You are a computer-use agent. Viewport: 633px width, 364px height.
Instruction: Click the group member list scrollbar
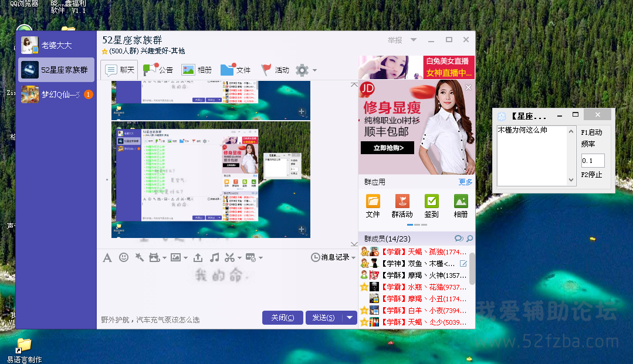pos(472,270)
